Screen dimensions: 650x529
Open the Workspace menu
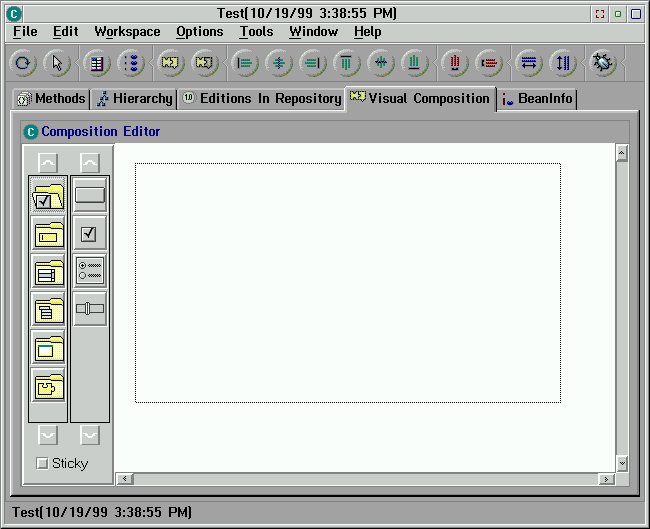[x=127, y=32]
